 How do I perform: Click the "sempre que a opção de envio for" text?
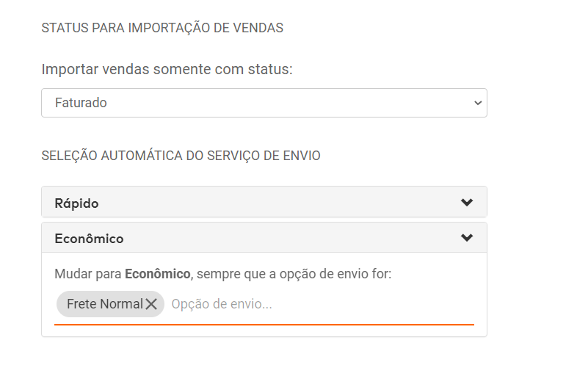tap(293, 274)
